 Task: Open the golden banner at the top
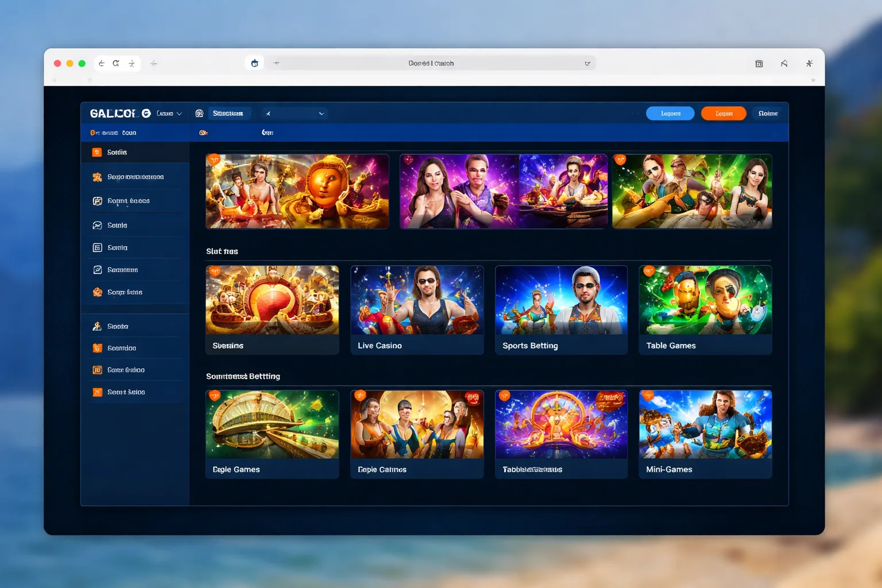tap(297, 191)
